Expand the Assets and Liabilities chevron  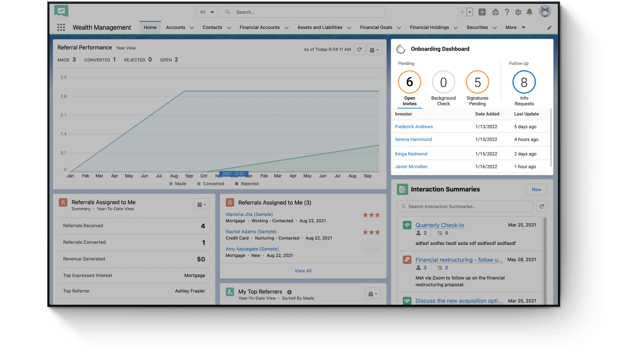(x=349, y=28)
